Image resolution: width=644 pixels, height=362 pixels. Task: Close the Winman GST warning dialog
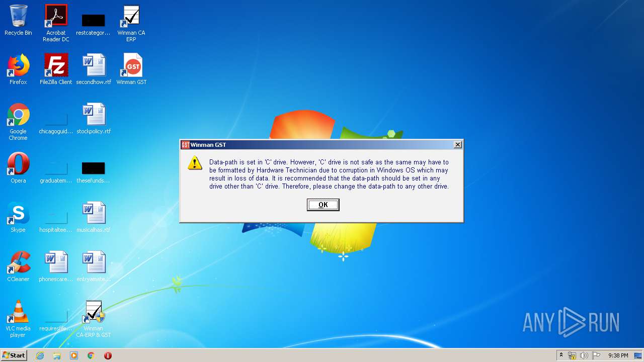(457, 145)
